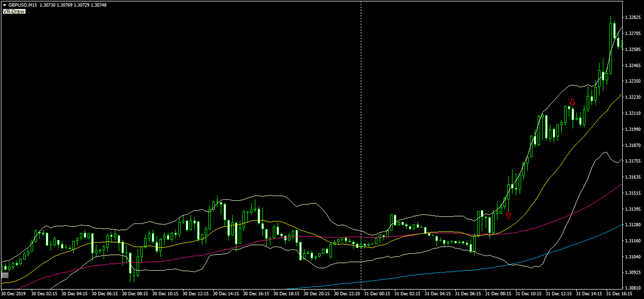Click the 31 Dec 12:15 time label
Image resolution: width=644 pixels, height=299 pixels.
(x=558, y=294)
